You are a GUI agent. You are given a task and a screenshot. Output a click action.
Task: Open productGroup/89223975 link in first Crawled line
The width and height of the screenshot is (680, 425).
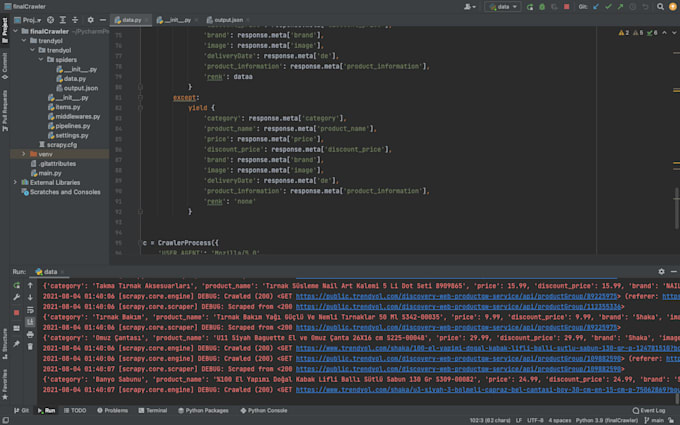tap(456, 296)
